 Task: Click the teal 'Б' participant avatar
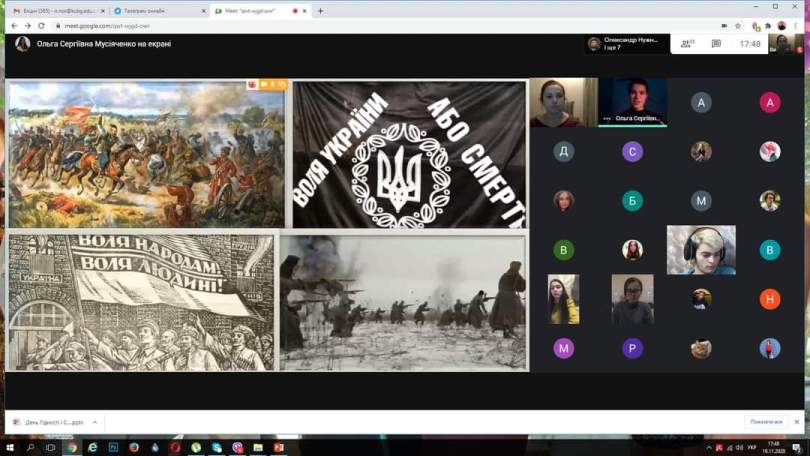coord(632,201)
